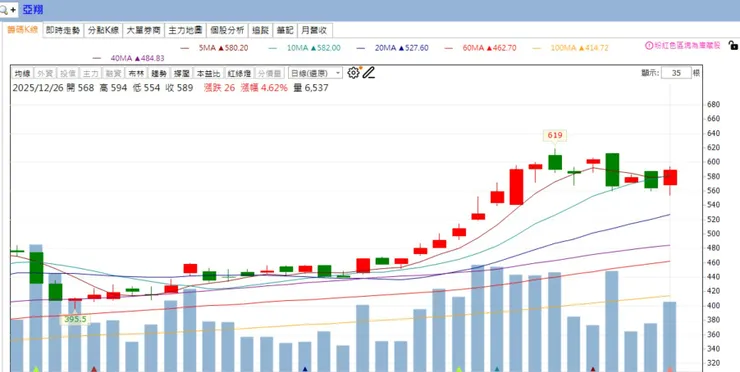Select the pencil drawing tool
The height and width of the screenshot is (372, 740).
click(369, 73)
